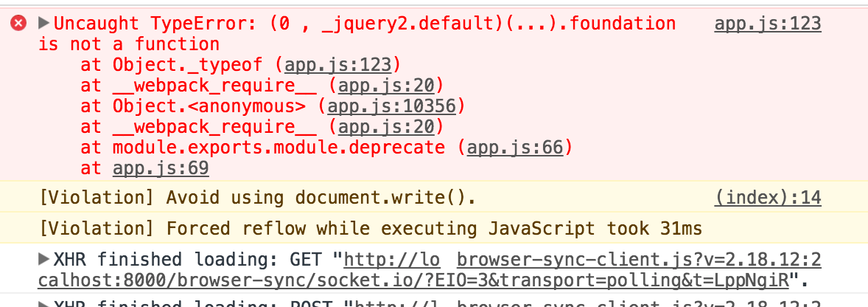Select "at Object.<anonymous>" stack frame text
The width and height of the screenshot is (868, 307).
coord(193,107)
